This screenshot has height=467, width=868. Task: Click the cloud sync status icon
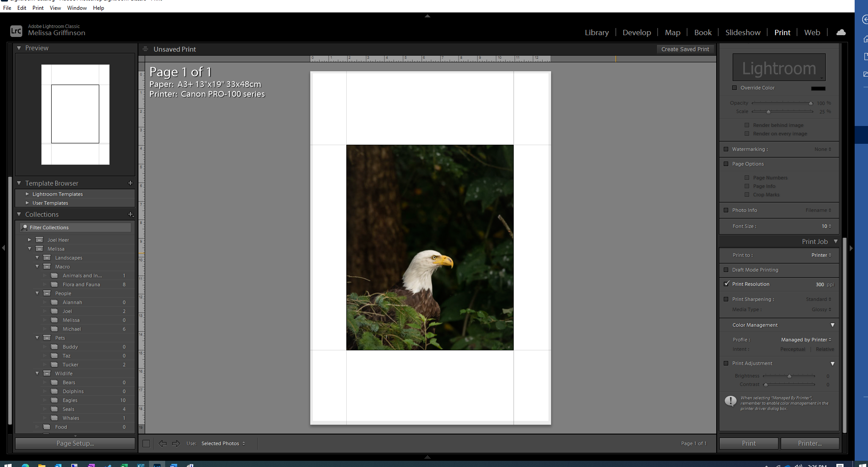coord(841,32)
